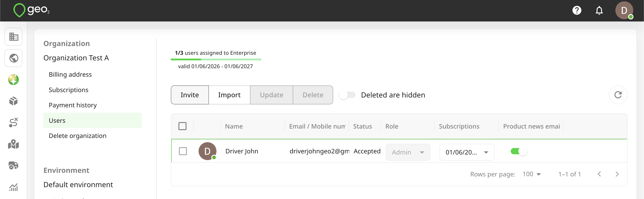Viewport: 644px width, 199px height.
Task: Open the organization building sidebar icon
Action: (x=13, y=37)
